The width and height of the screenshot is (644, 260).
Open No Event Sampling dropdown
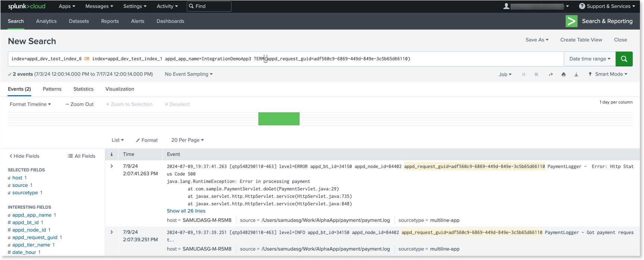click(x=189, y=74)
